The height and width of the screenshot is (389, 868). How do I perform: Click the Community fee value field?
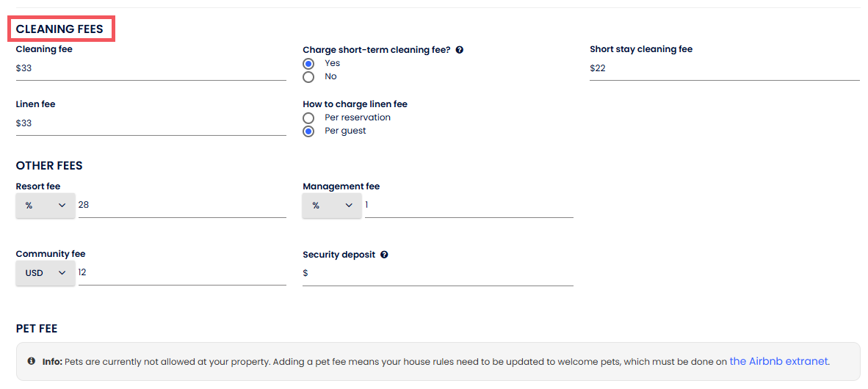pos(182,272)
